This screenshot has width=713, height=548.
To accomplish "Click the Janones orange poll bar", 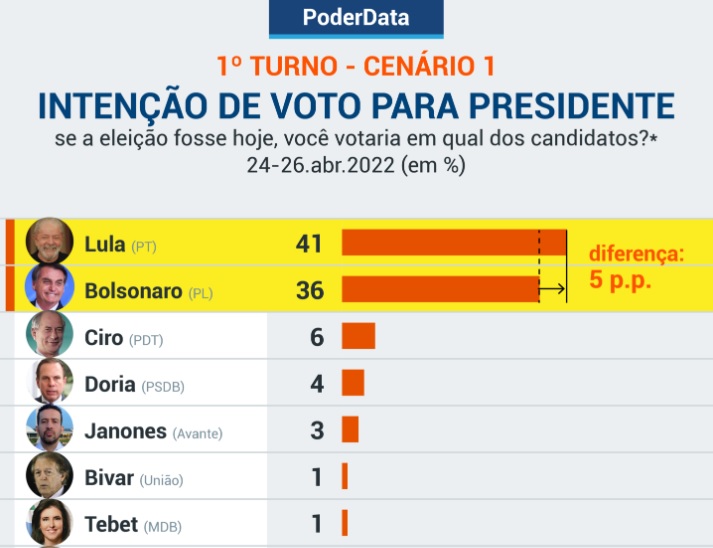I will [350, 430].
